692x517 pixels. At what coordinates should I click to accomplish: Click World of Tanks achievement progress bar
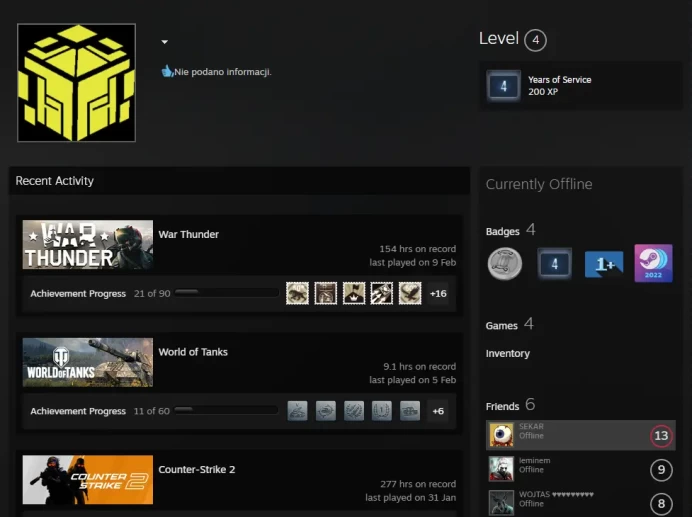(227, 410)
